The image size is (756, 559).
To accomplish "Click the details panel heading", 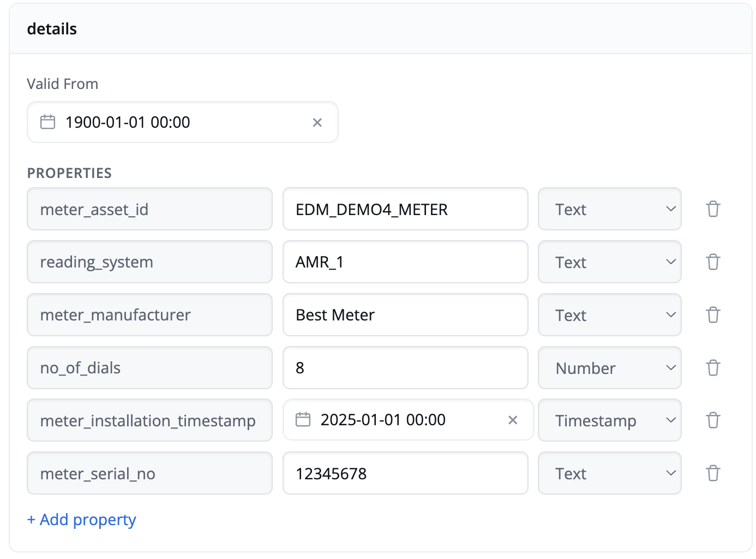I will [52, 29].
